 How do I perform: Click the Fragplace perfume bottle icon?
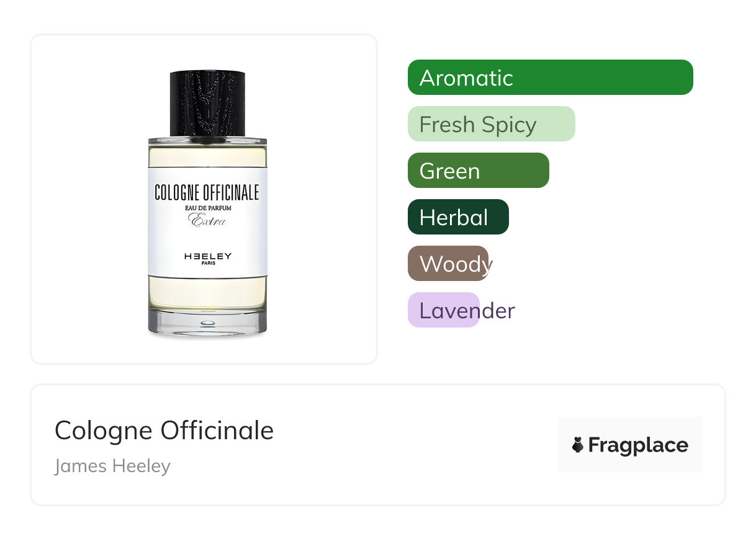click(x=578, y=445)
